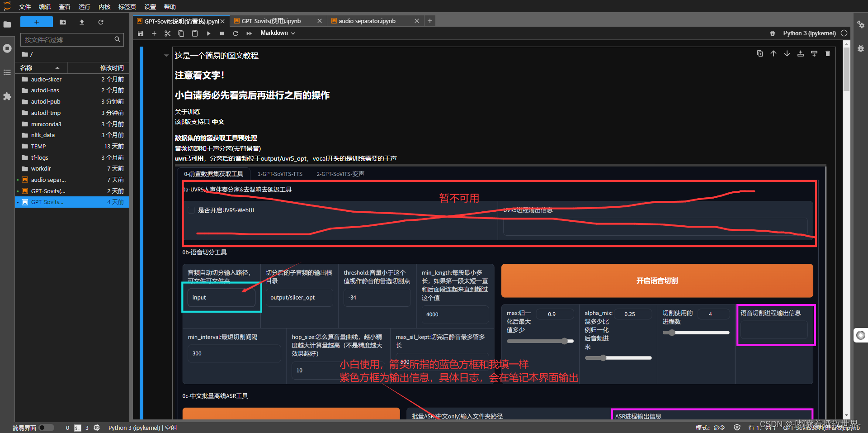Open the 文件 menu
Viewport: 868px width, 433px height.
click(x=25, y=7)
